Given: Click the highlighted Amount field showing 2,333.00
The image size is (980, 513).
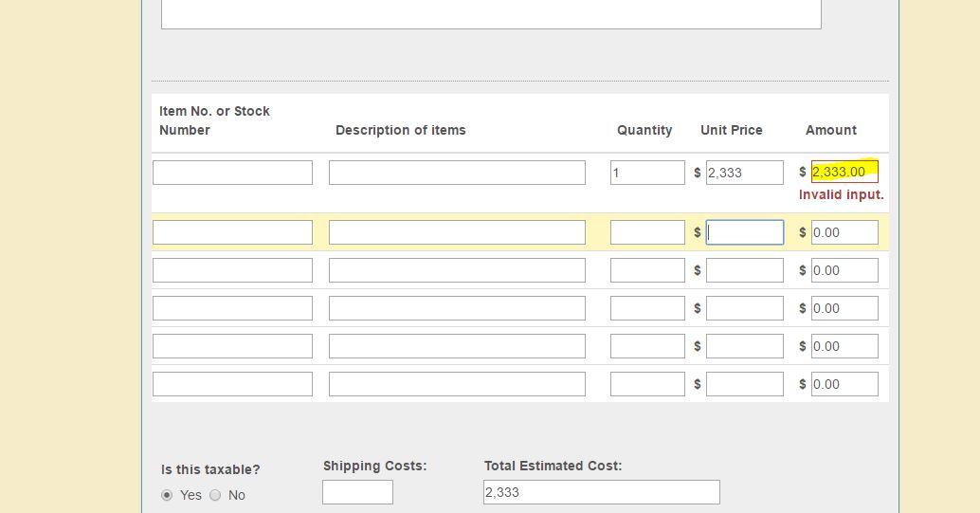Looking at the screenshot, I should point(844,172).
